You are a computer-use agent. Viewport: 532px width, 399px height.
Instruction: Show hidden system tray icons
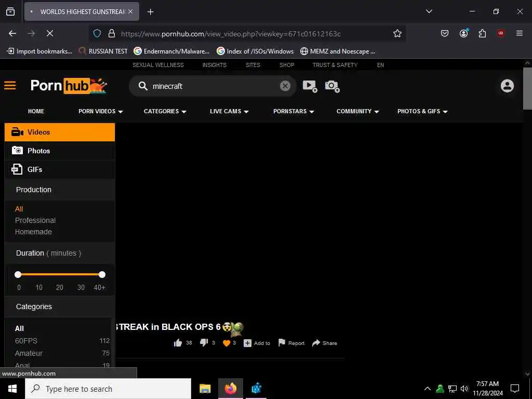pyautogui.click(x=428, y=389)
